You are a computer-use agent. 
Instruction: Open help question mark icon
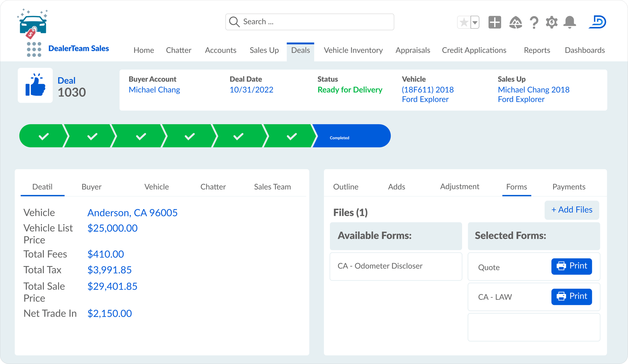(x=534, y=23)
